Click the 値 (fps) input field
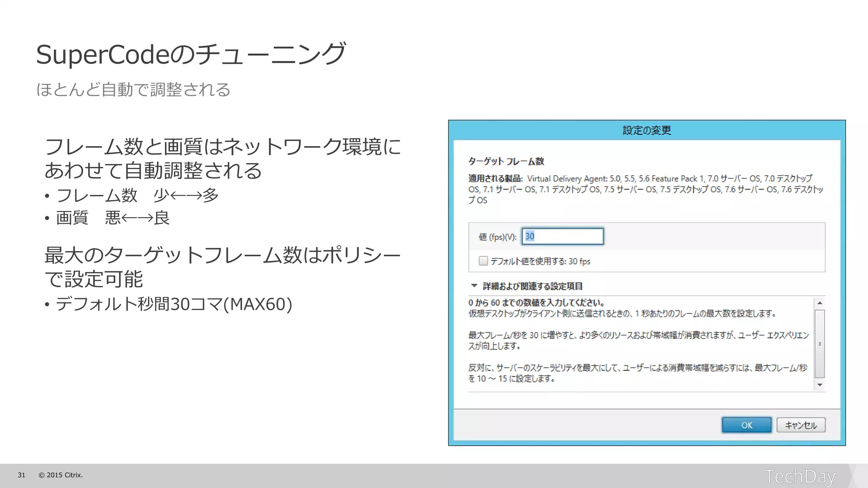 pyautogui.click(x=562, y=236)
